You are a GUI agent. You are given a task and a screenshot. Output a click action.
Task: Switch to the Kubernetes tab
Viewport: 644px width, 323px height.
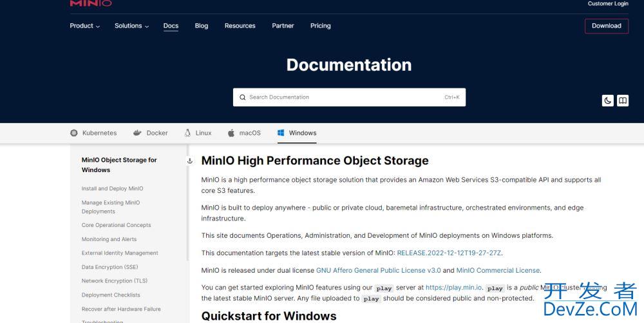pyautogui.click(x=93, y=133)
